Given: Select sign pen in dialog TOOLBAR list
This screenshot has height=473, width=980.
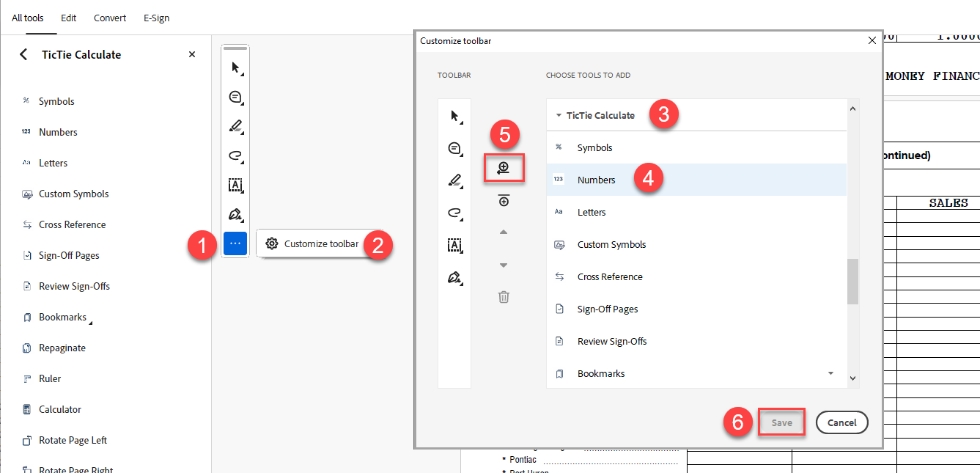Looking at the screenshot, I should tap(454, 277).
